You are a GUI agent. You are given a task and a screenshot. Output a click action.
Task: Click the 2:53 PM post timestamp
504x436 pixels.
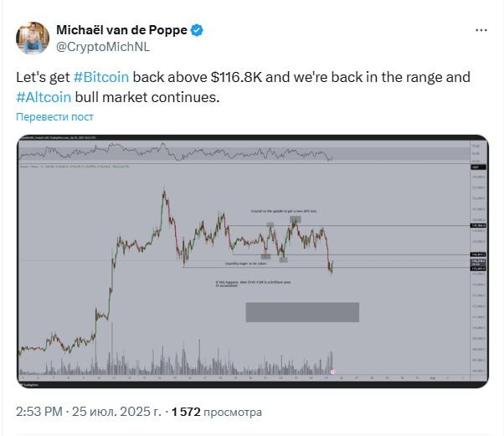pos(39,412)
